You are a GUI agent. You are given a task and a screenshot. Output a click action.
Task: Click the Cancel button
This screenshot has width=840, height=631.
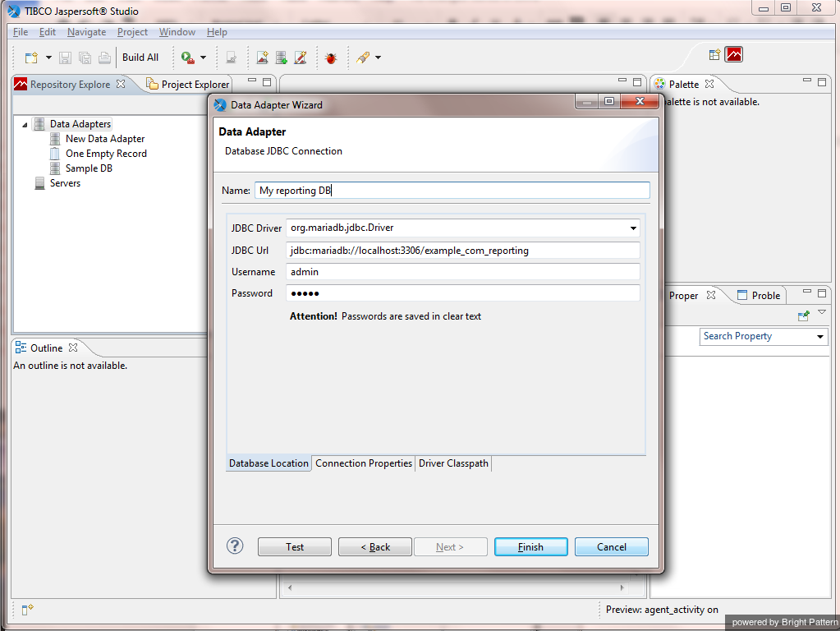click(611, 547)
